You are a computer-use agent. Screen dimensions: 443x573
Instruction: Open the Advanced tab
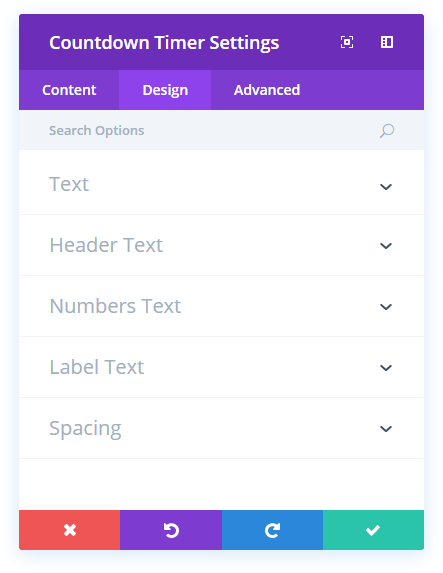(x=267, y=90)
